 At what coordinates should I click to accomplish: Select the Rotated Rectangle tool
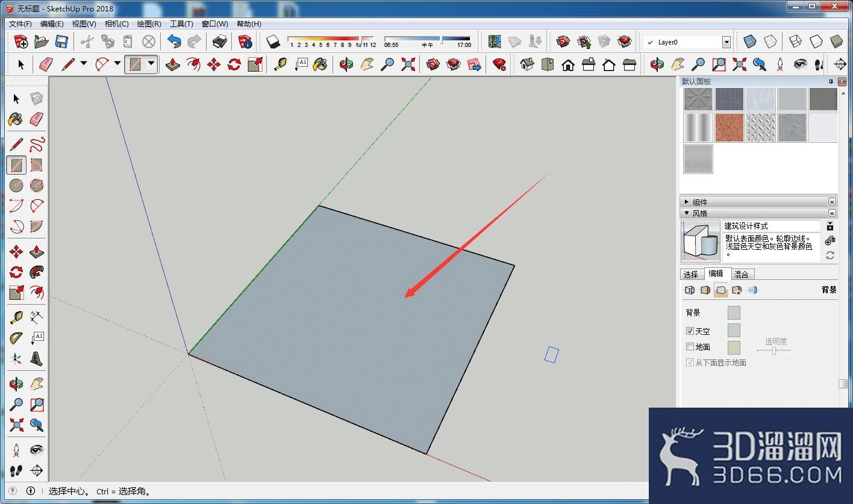pos(37,165)
